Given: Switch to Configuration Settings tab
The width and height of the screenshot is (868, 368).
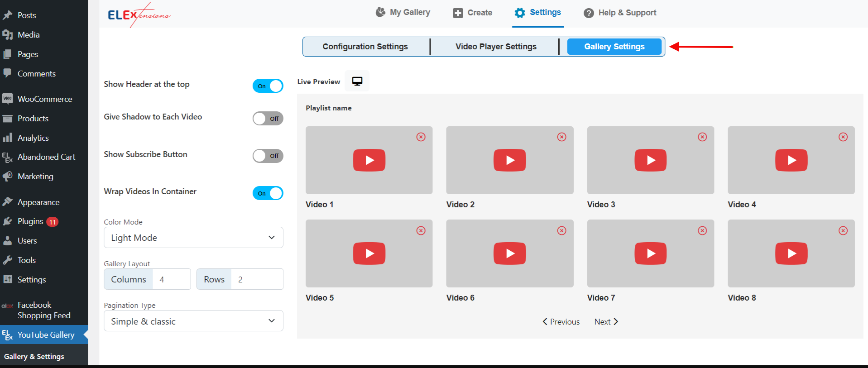Looking at the screenshot, I should coord(365,47).
